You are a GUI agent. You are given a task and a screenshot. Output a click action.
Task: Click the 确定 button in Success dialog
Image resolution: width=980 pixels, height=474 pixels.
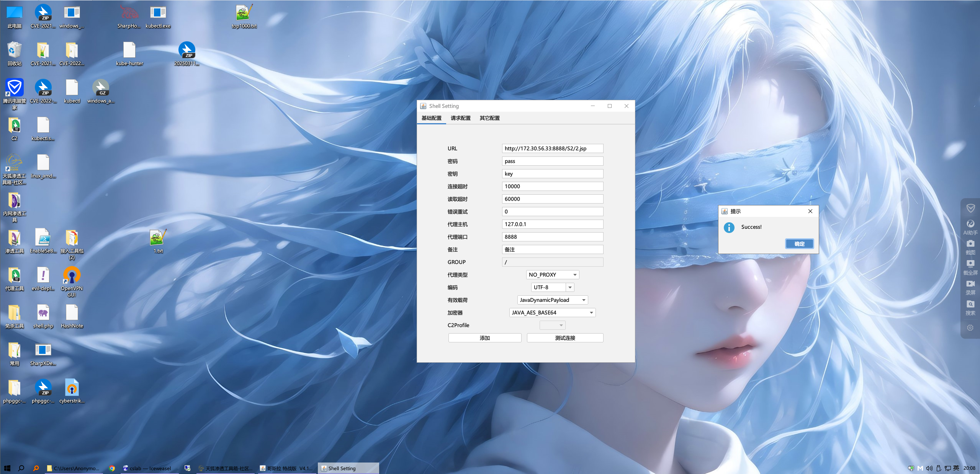pos(799,244)
